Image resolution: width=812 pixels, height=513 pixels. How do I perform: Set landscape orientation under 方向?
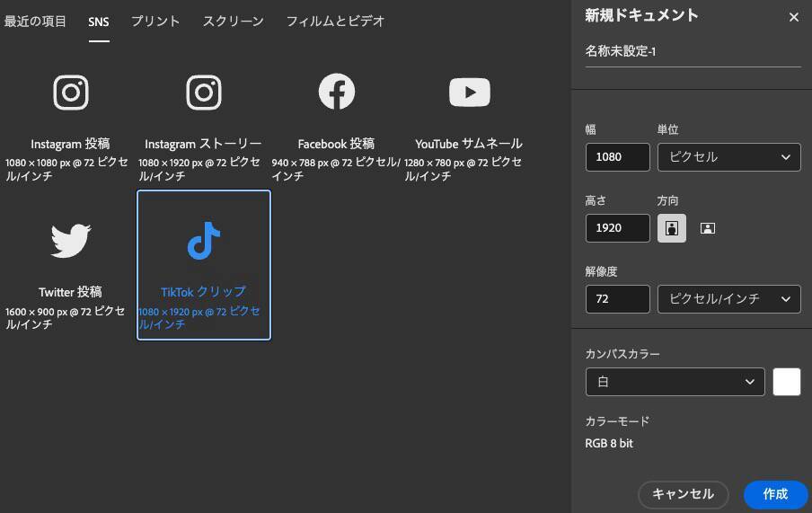tap(708, 228)
